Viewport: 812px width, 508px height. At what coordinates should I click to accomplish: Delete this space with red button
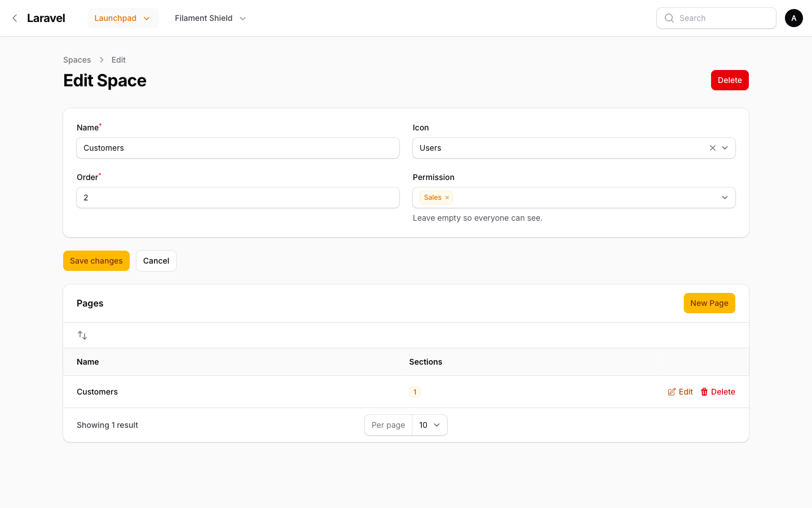coord(730,80)
